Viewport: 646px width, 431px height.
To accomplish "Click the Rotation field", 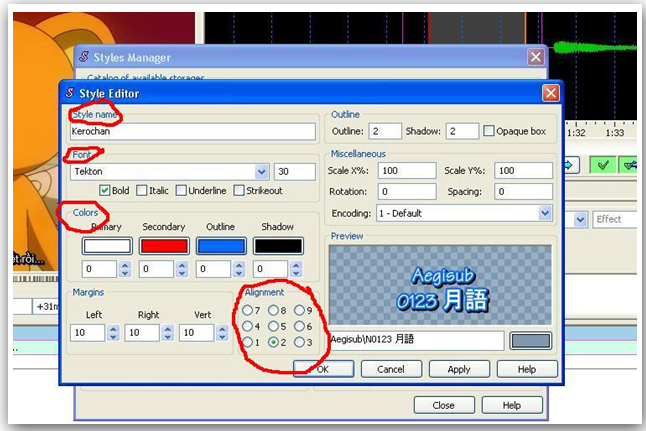I will pos(407,191).
